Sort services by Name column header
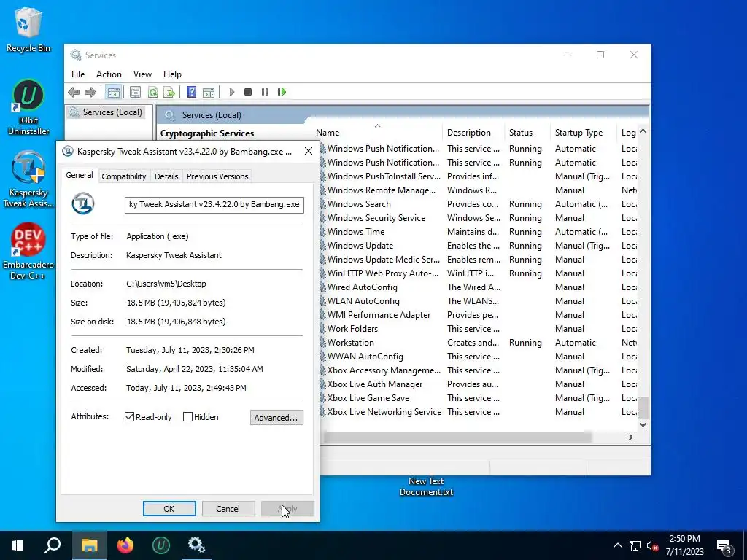This screenshot has height=560, width=747. (379, 133)
